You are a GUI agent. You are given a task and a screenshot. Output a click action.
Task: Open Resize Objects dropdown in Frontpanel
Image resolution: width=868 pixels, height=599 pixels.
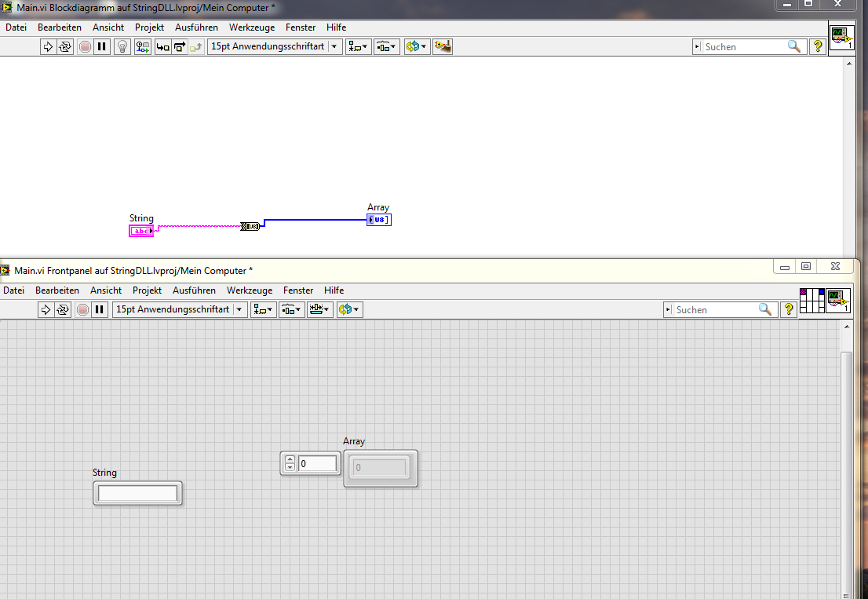pyautogui.click(x=320, y=309)
